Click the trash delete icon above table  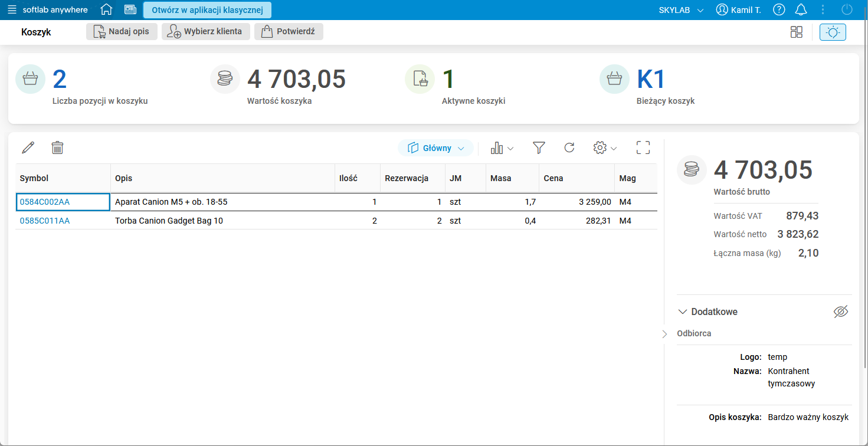pos(57,147)
